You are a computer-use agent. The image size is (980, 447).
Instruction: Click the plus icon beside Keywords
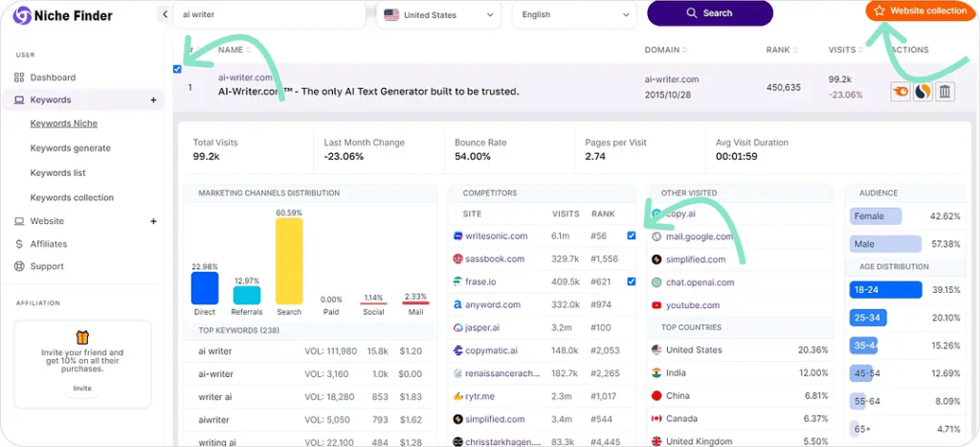pyautogui.click(x=153, y=100)
